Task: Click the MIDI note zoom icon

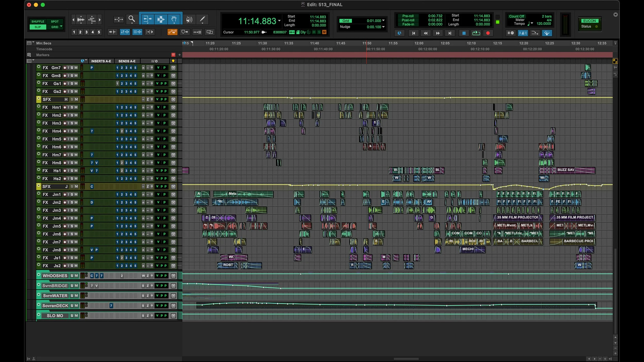Action: pyautogui.click(x=92, y=19)
